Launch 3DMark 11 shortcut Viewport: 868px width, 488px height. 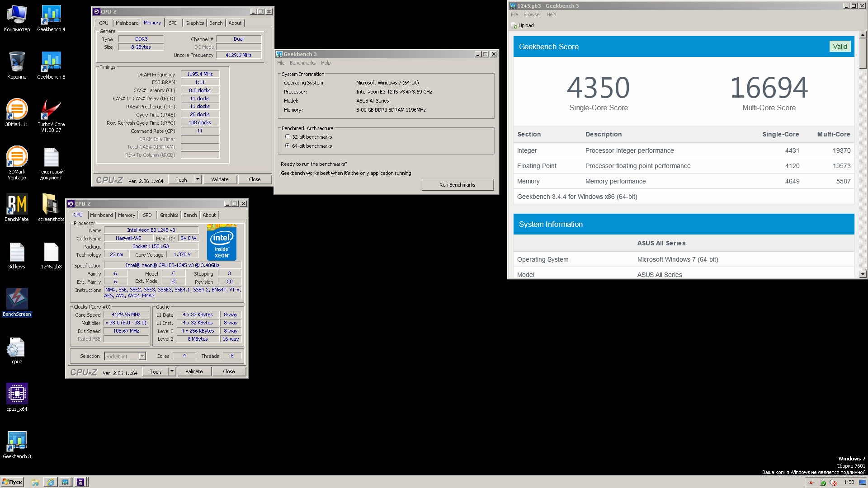click(x=17, y=113)
